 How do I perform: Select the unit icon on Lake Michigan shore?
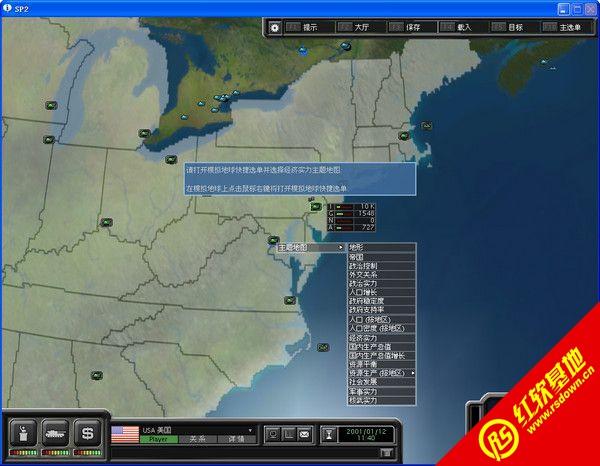[51, 105]
